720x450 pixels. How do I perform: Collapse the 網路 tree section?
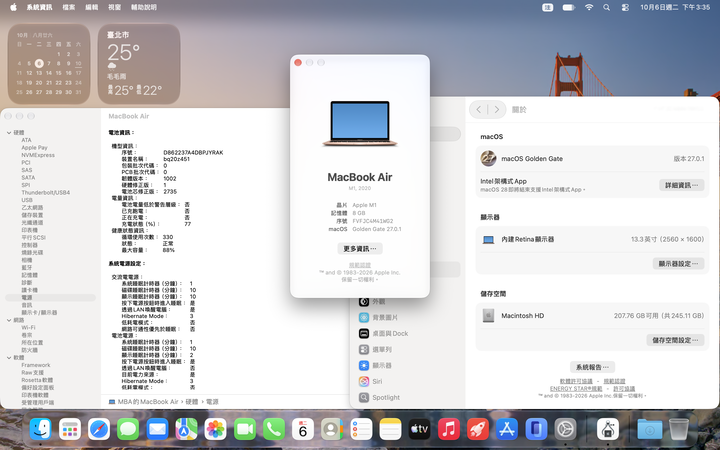click(9, 320)
